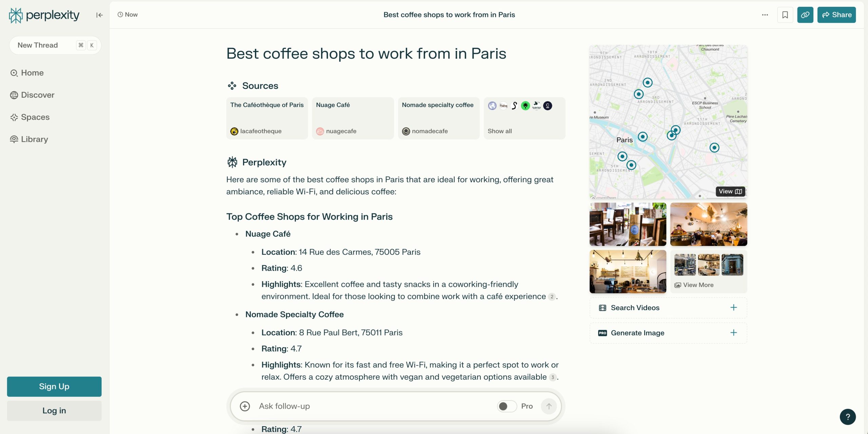Click the Now timestamp label
Image resolution: width=868 pixels, height=434 pixels.
click(x=127, y=15)
